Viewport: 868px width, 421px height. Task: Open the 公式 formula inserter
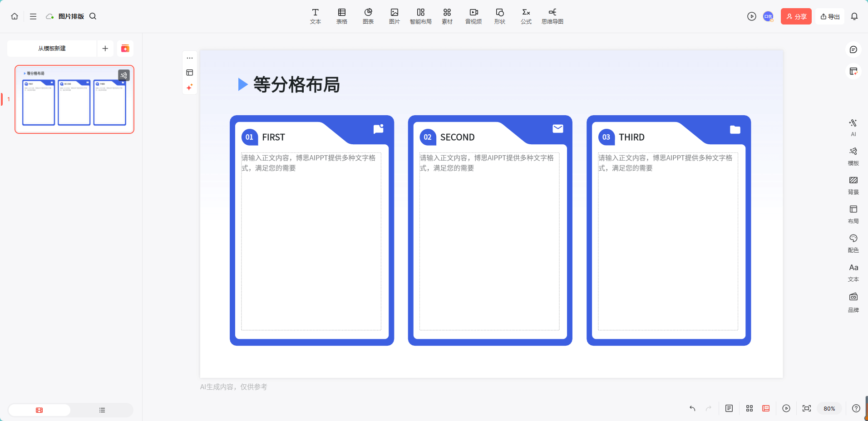pyautogui.click(x=526, y=16)
